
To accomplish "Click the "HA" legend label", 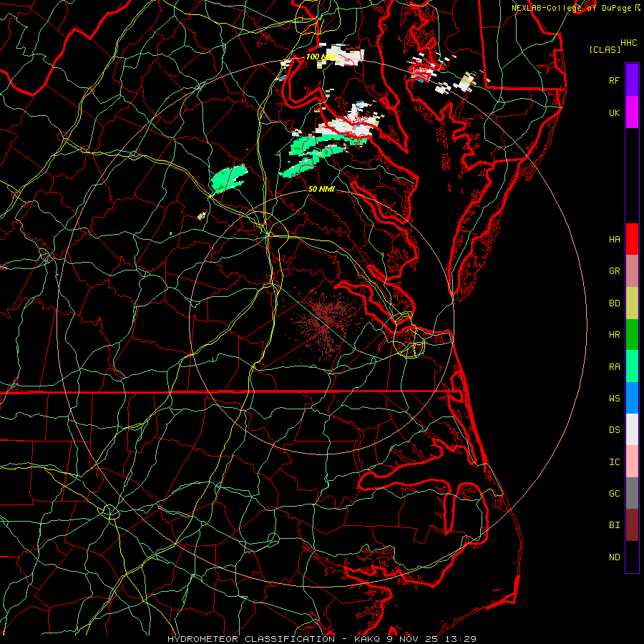I will click(614, 240).
